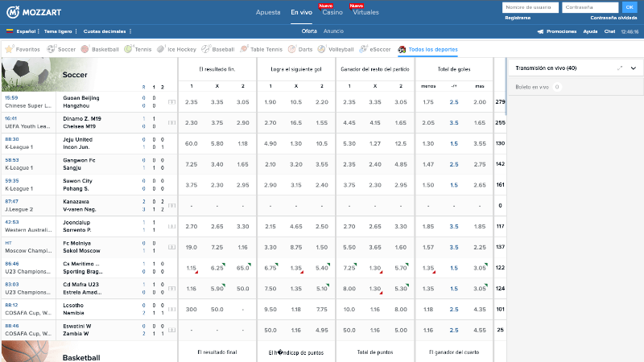Image resolution: width=644 pixels, height=362 pixels.
Task: Enlarge the Transmisión en vivo panel
Action: pos(620,68)
